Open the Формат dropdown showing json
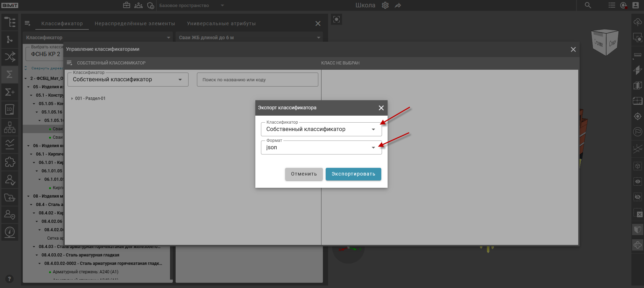The width and height of the screenshot is (644, 288). click(321, 148)
